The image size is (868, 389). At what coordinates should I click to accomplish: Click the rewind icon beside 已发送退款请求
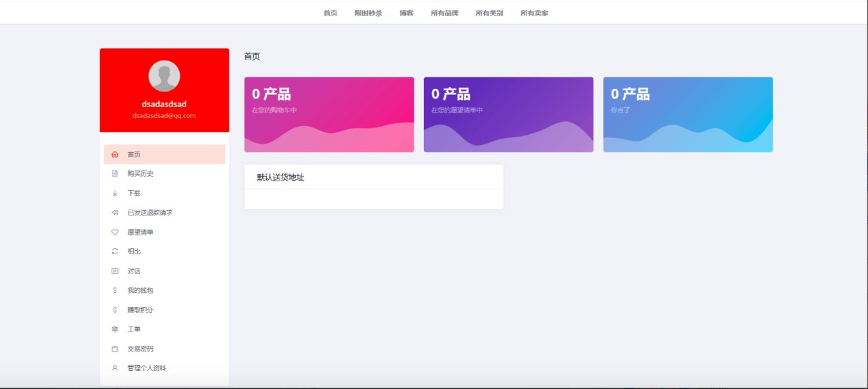click(x=115, y=212)
